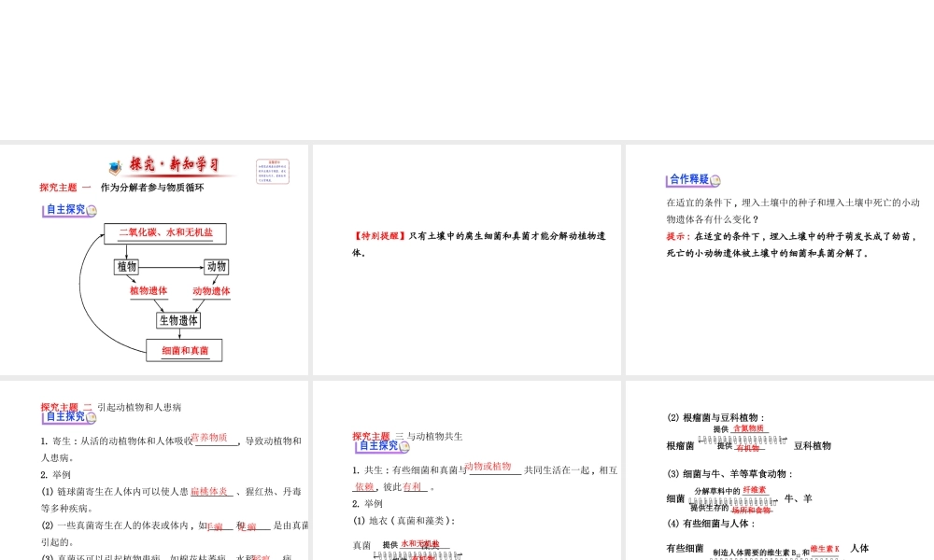Screen dimensions: 934x560
Task: Click the 合作释疑 badge icon
Action: pyautogui.click(x=693, y=179)
